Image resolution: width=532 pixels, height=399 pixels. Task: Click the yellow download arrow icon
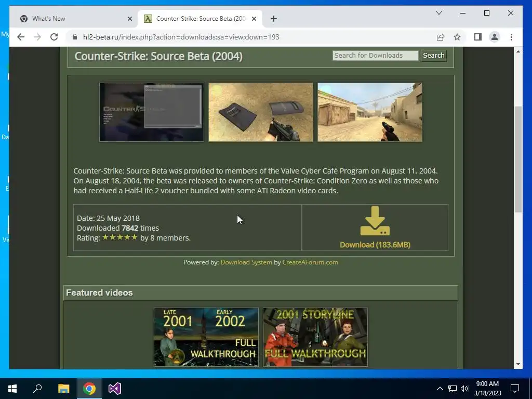point(375,221)
